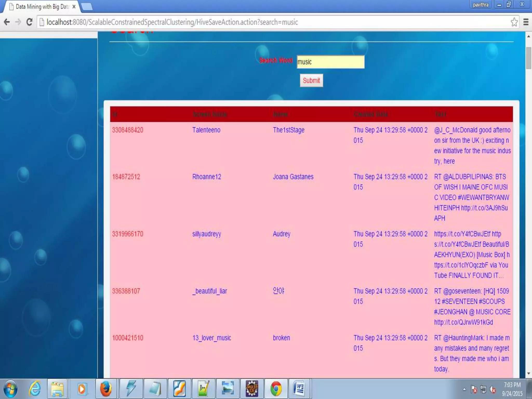Click the volume speaker tray icon
The height and width of the screenshot is (399, 532).
[x=492, y=389]
